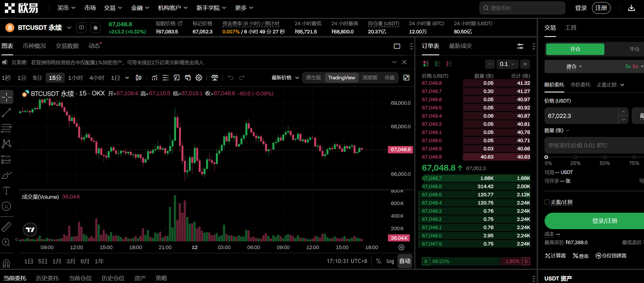Select the trend line drawing tool

[6, 112]
